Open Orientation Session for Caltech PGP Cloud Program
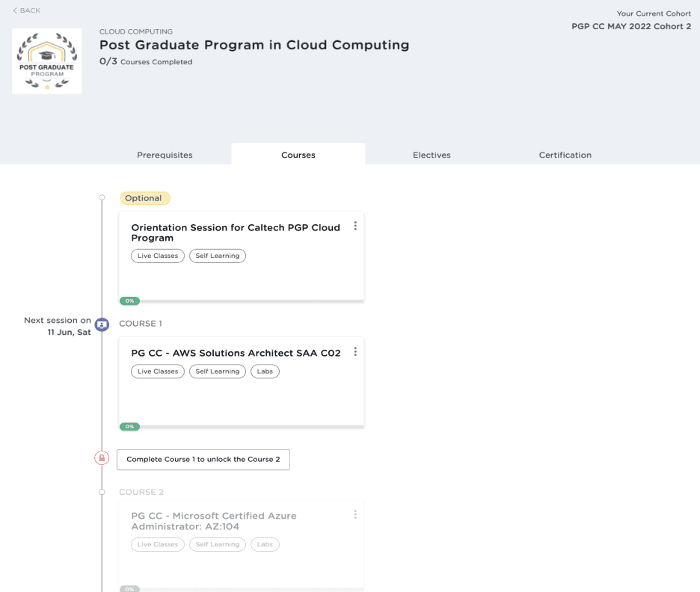700x592 pixels. 236,232
